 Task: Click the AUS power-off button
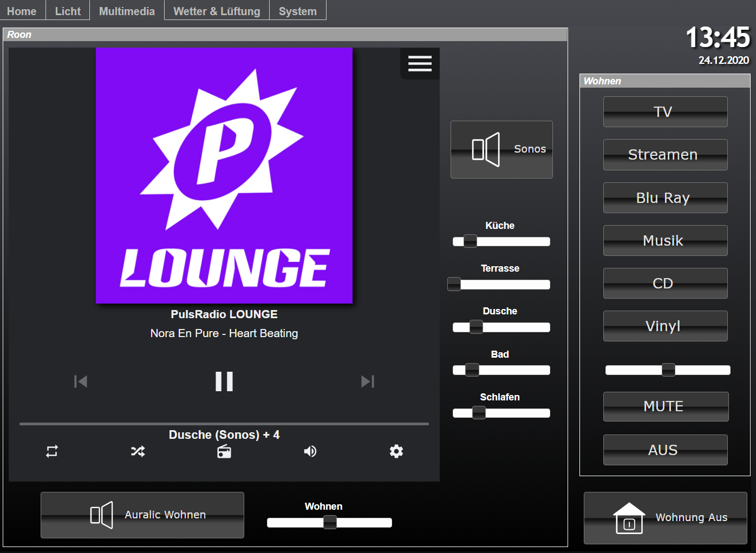pyautogui.click(x=666, y=450)
